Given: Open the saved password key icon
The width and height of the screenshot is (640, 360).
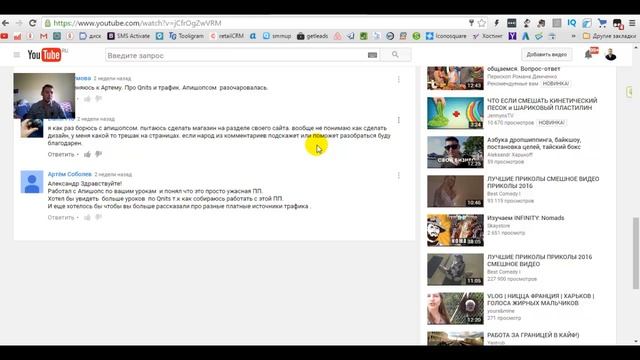Looking at the screenshot, I should (471, 23).
